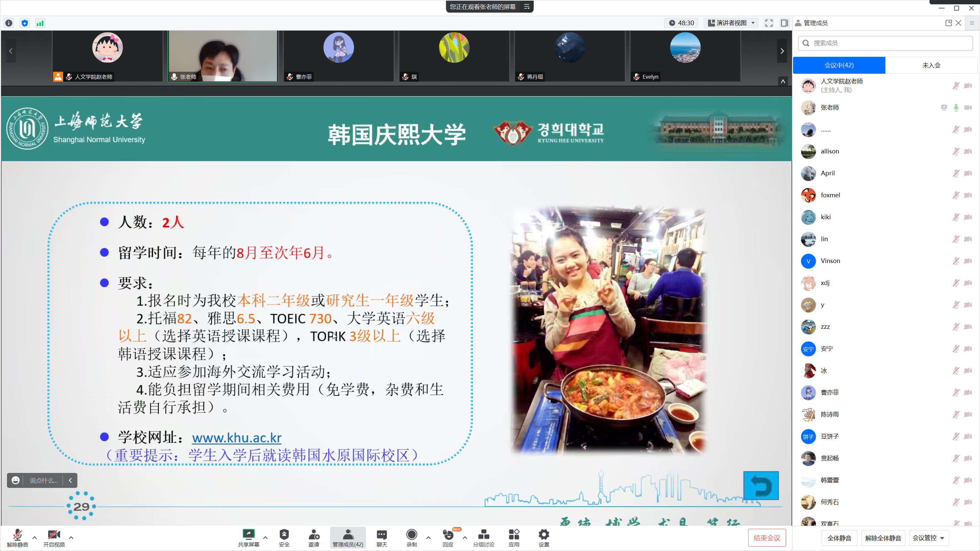Click the mute all button

[839, 538]
